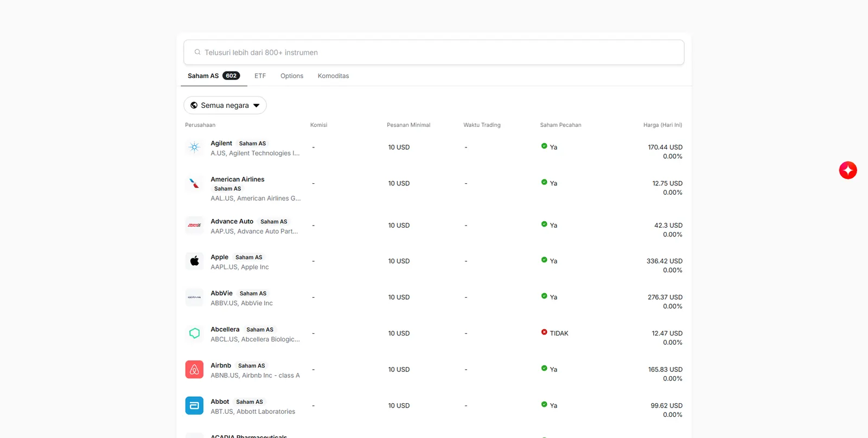Click the globe icon in country filter
868x438 pixels.
pyautogui.click(x=194, y=105)
